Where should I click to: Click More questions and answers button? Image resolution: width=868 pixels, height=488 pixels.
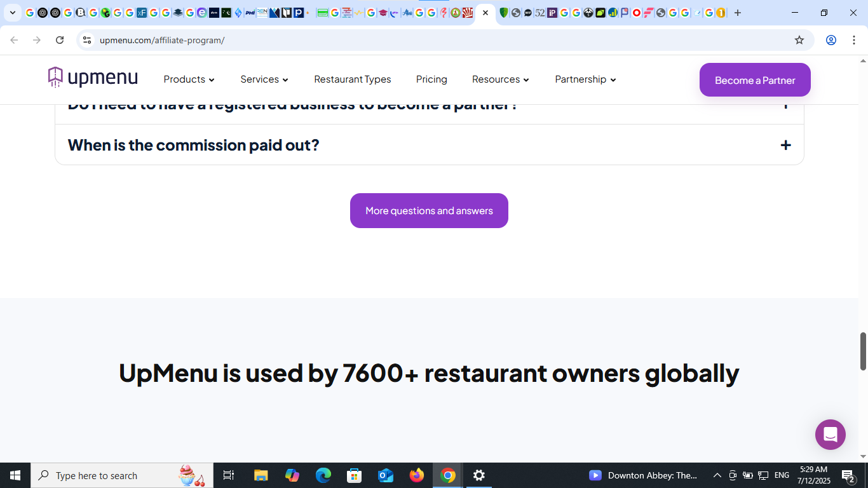coord(429,210)
